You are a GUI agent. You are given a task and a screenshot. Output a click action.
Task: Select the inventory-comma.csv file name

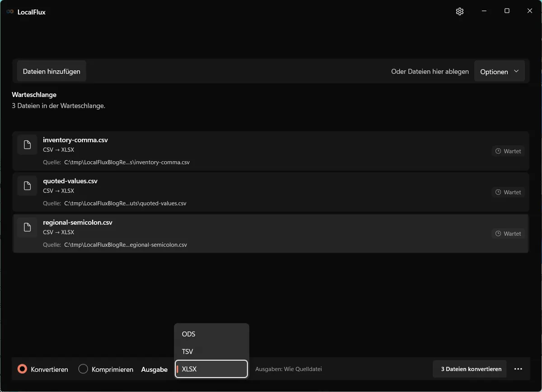click(75, 140)
